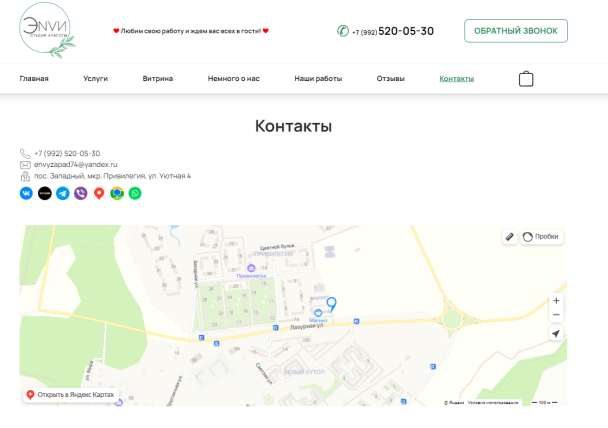Click the envyzapad74@yandex.ru email link
The width and height of the screenshot is (608, 428).
pos(76,164)
